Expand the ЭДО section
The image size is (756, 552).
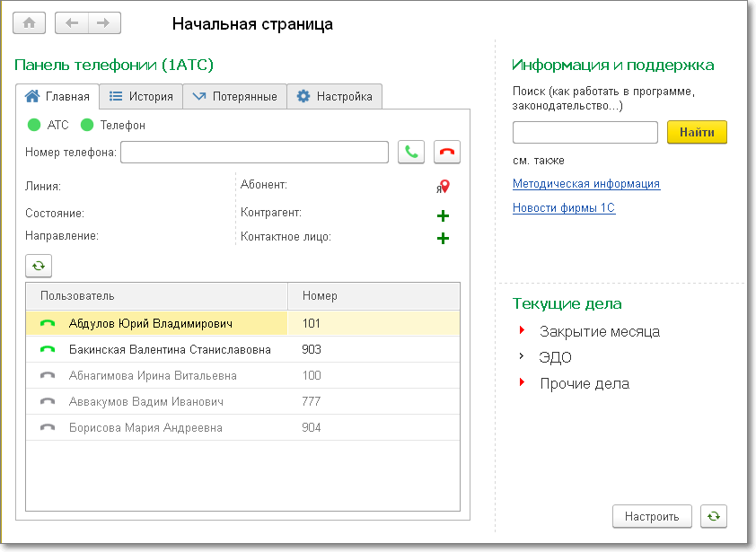[522, 357]
